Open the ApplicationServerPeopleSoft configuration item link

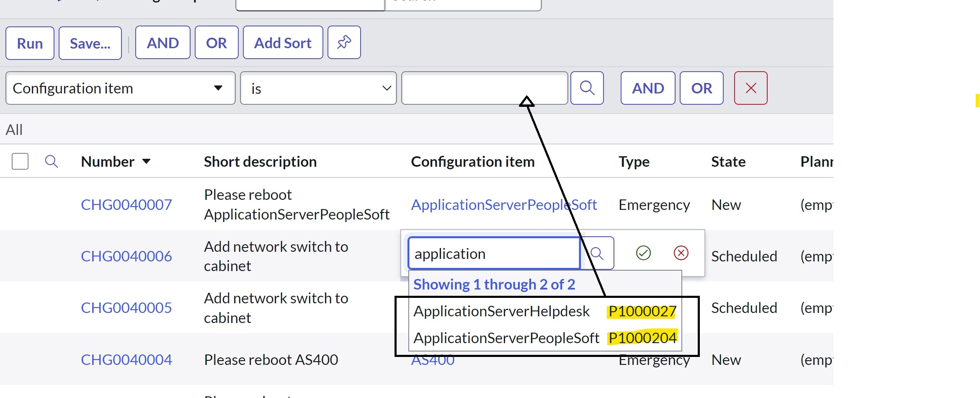point(504,204)
